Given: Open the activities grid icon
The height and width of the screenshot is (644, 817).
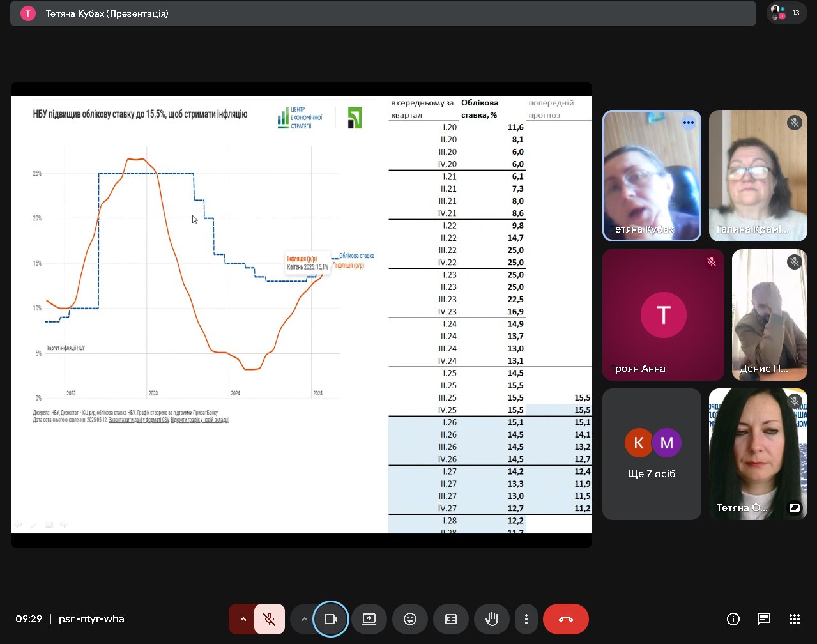Looking at the screenshot, I should (x=794, y=619).
